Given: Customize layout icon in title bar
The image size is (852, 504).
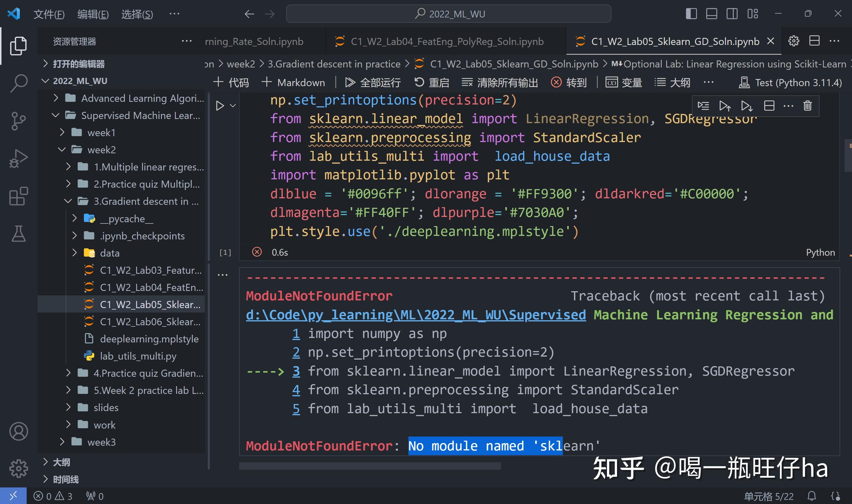Looking at the screenshot, I should 753,14.
